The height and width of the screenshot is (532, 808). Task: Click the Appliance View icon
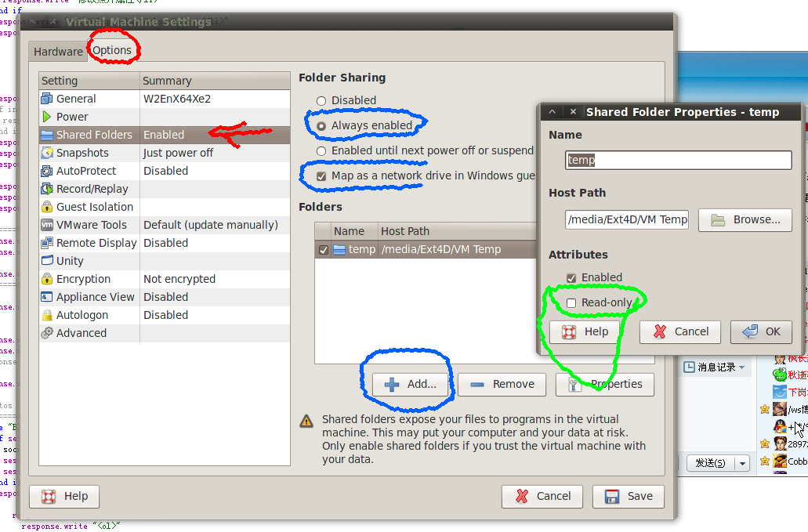coord(47,297)
